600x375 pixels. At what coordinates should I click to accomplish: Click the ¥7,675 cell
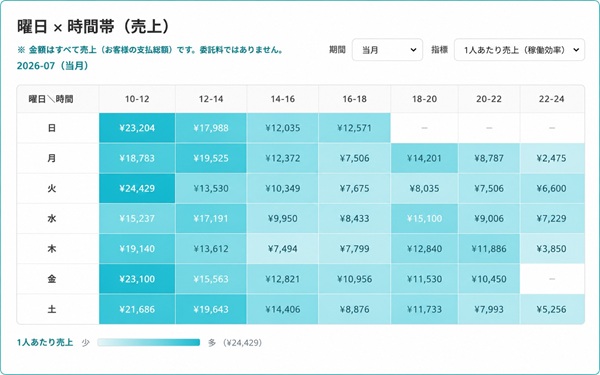tap(354, 188)
